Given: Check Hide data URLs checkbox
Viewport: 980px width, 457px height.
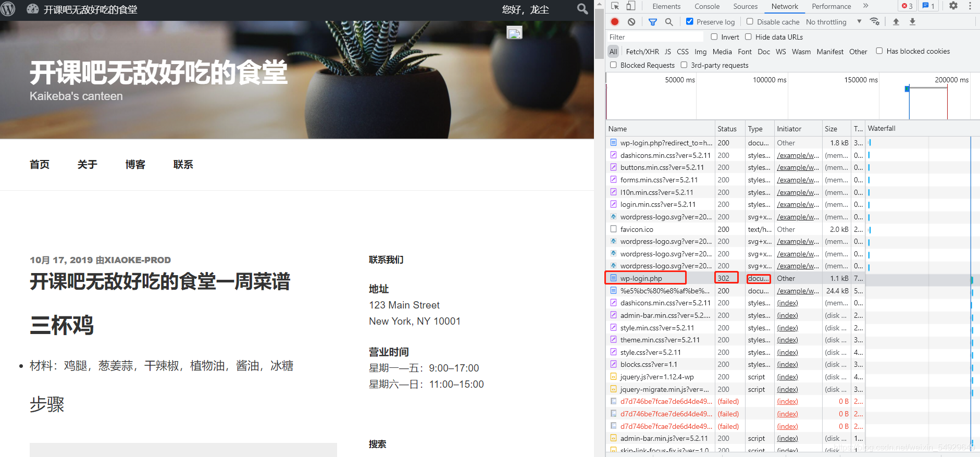Looking at the screenshot, I should 748,36.
